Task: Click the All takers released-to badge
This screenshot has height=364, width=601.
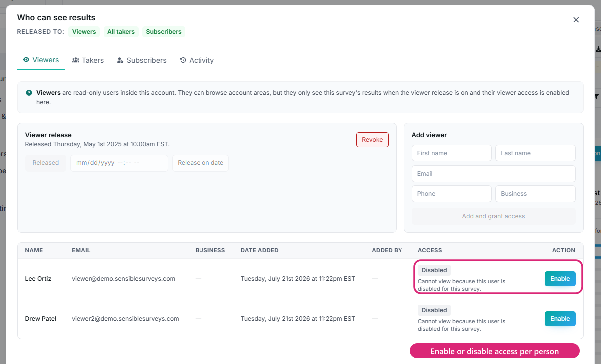Action: [121, 32]
